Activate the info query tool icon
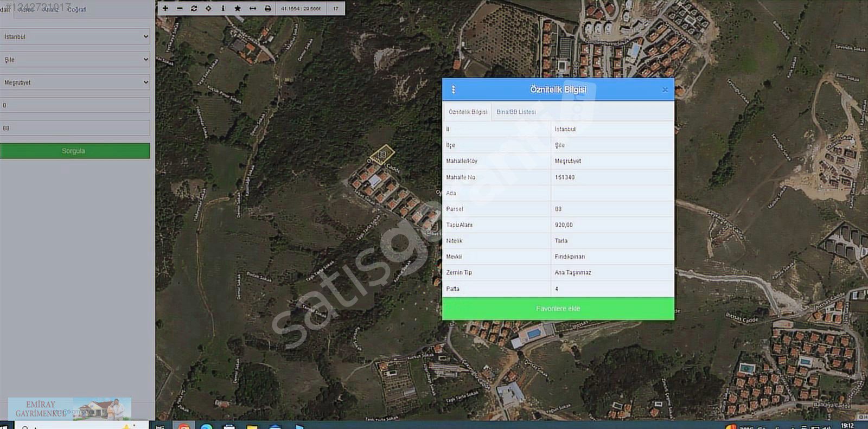The width and height of the screenshot is (868, 429). click(223, 9)
